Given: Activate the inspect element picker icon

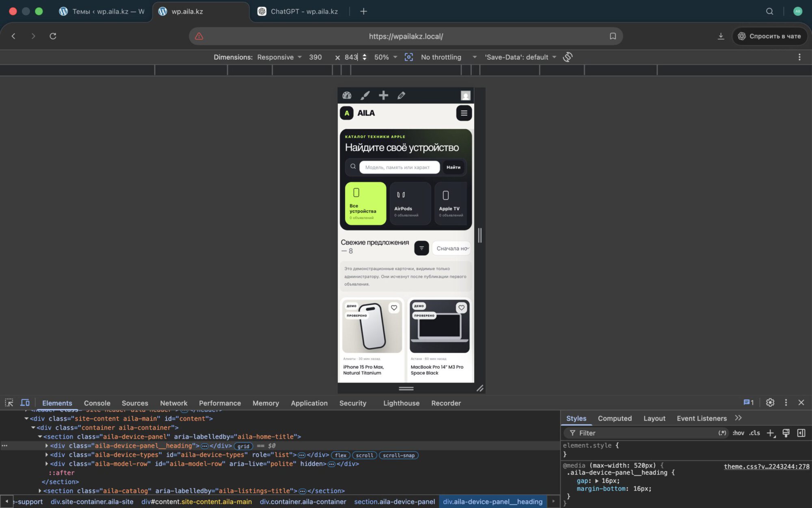Looking at the screenshot, I should tap(9, 403).
